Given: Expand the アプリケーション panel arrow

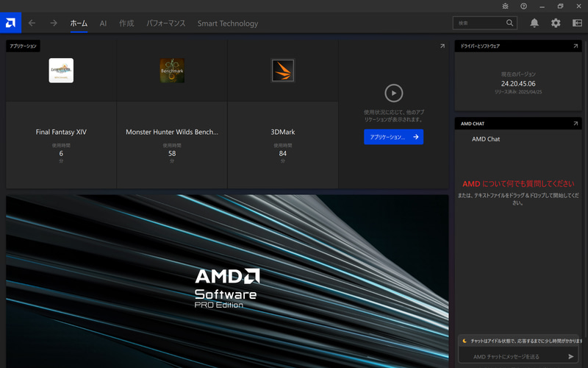Looking at the screenshot, I should [x=442, y=46].
